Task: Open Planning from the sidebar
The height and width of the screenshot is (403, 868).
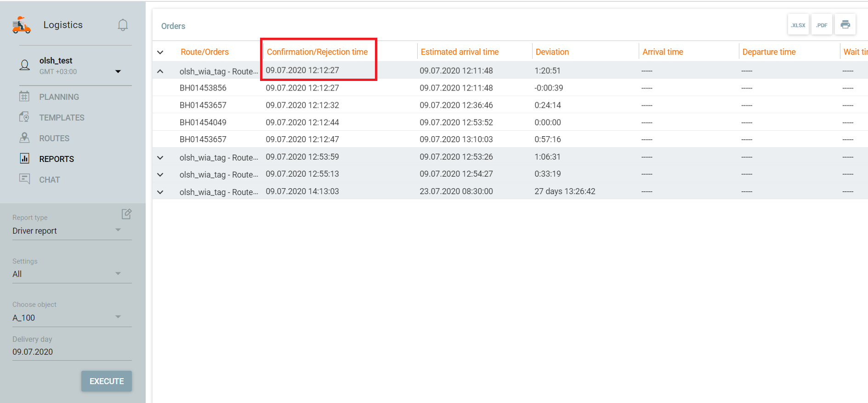Action: 59,97
